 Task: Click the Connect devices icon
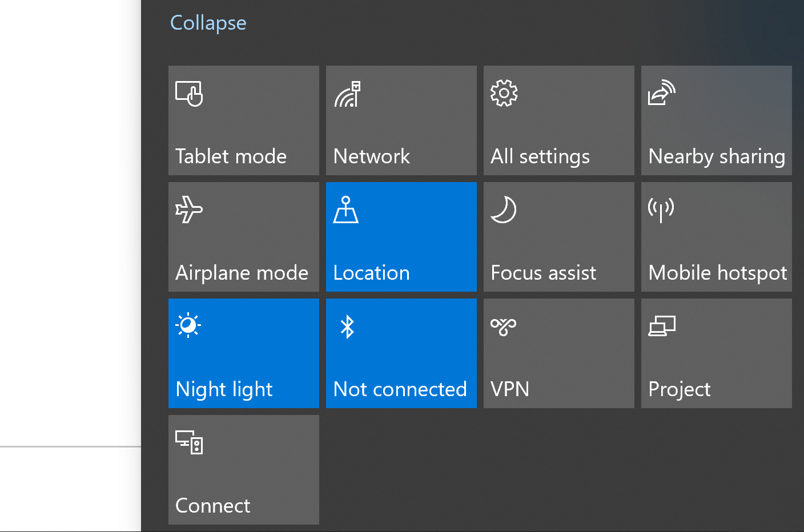tap(189, 442)
